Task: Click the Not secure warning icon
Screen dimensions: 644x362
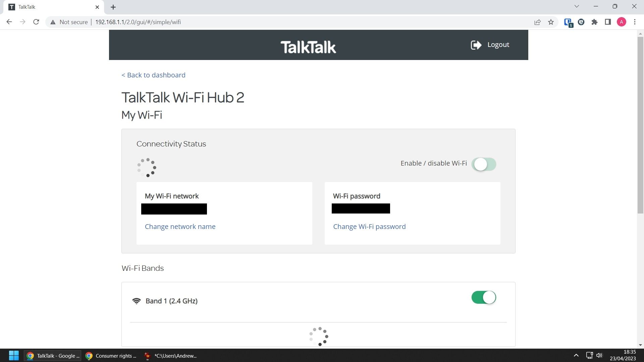Action: pyautogui.click(x=53, y=22)
